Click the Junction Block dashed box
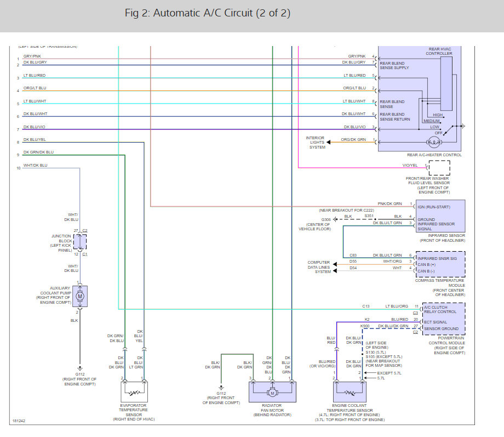Image resolution: width=504 pixels, height=437 pixels. tap(80, 242)
